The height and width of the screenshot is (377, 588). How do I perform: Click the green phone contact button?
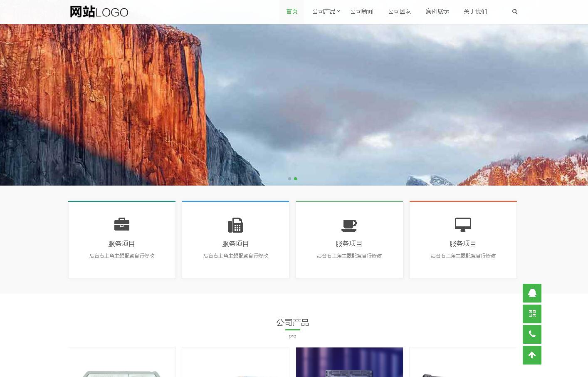tap(532, 334)
